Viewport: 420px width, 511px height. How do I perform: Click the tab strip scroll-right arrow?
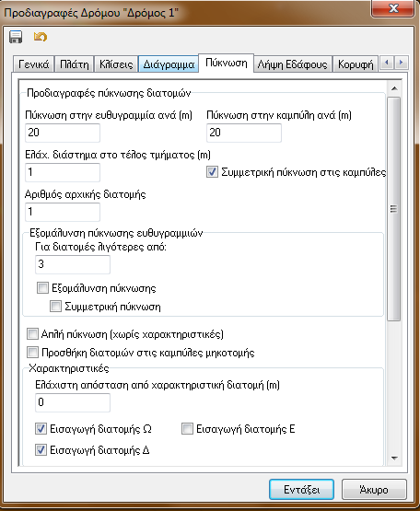pos(401,63)
